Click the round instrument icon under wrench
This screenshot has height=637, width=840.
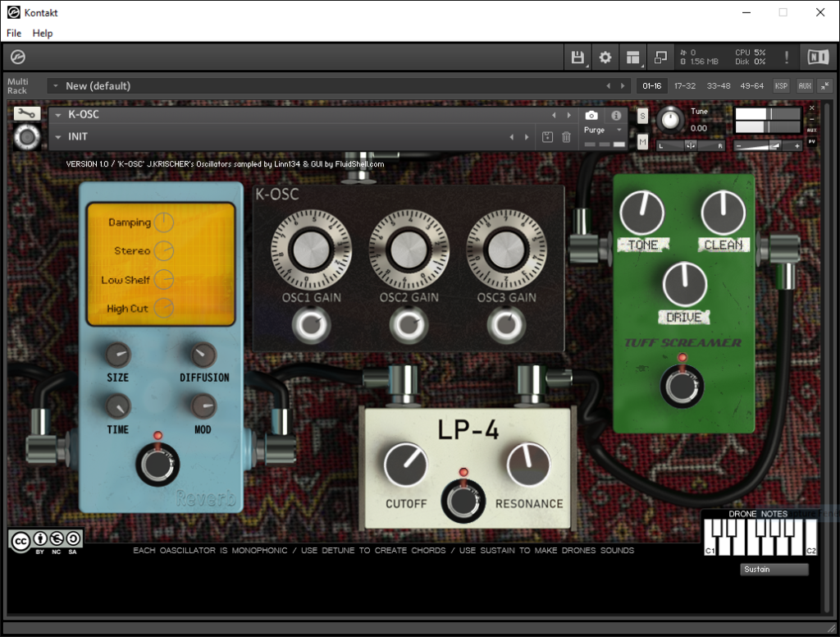[x=27, y=138]
